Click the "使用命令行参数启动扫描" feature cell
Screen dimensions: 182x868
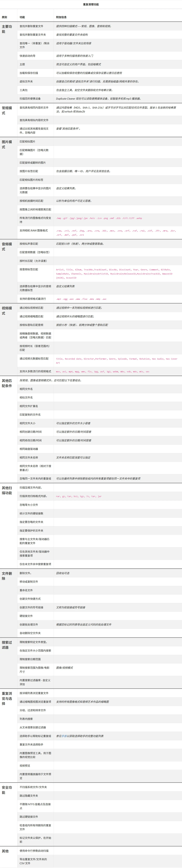pos(35,851)
